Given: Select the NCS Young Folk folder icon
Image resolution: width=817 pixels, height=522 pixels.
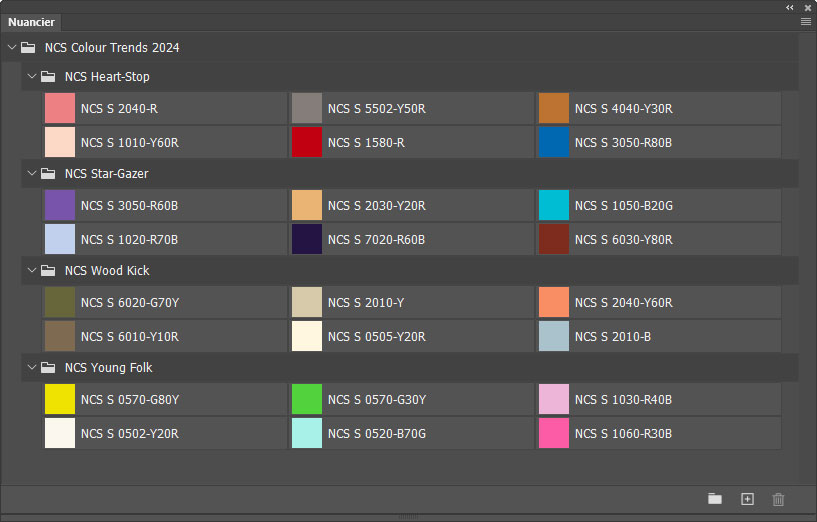Looking at the screenshot, I should click(x=48, y=367).
